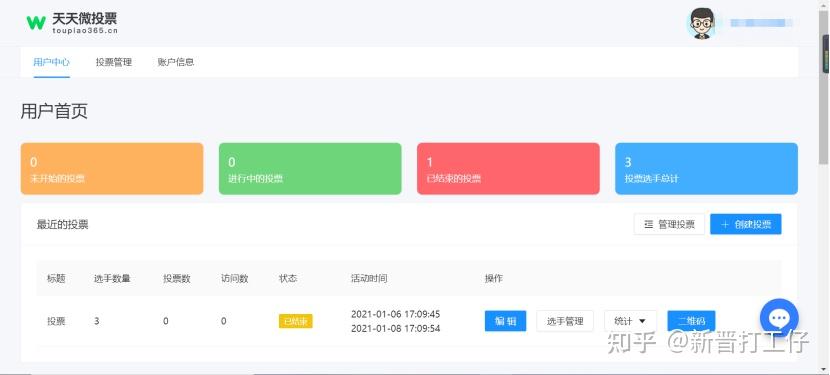Click the 标题 column header
The image size is (830, 375).
click(56, 278)
